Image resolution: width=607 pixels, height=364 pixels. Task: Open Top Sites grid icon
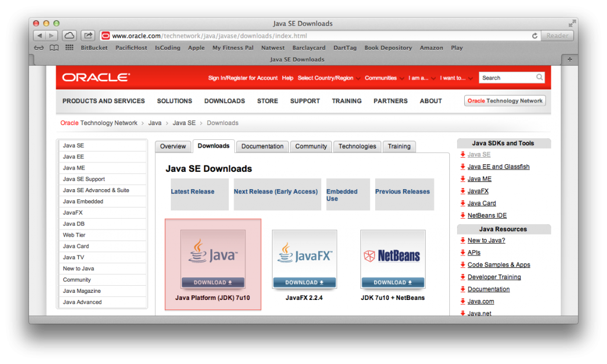click(69, 47)
